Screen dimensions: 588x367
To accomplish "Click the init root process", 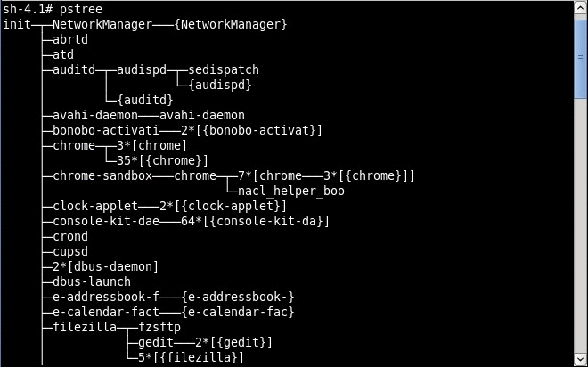I will tap(17, 23).
